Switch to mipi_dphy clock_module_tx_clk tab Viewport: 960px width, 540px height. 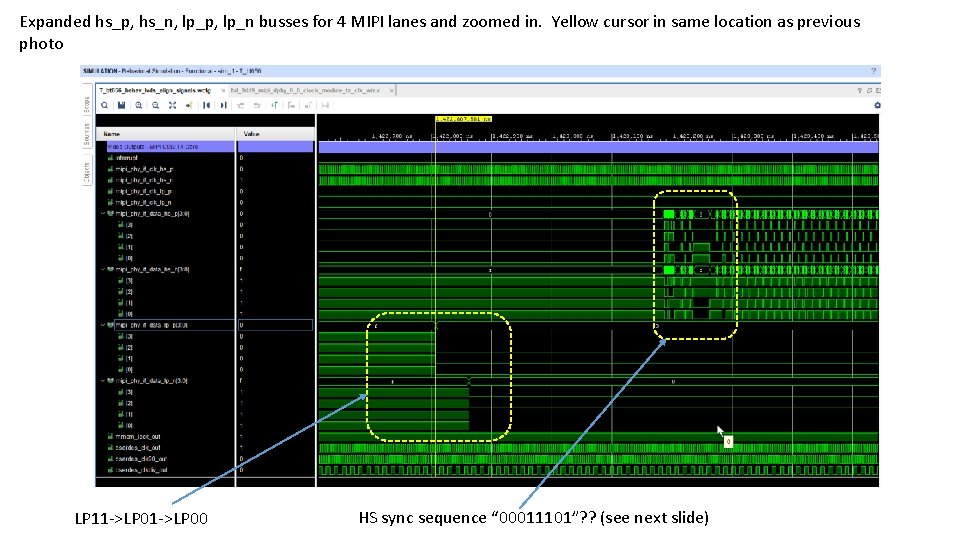pos(306,91)
